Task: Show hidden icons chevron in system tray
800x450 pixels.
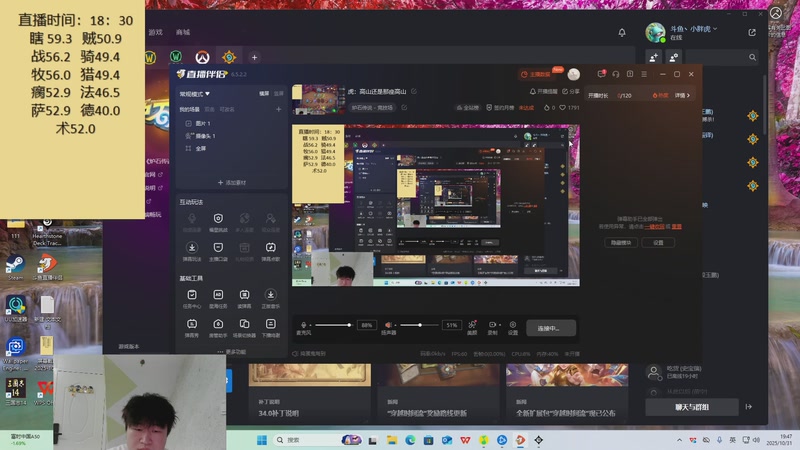Action: (679, 440)
